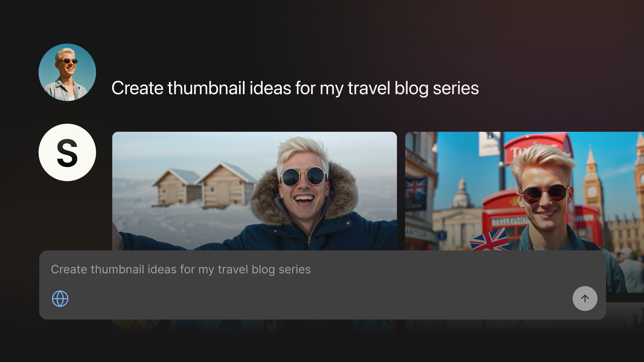644x362 pixels.
Task: Open the user profile photo avatar
Action: (x=67, y=72)
